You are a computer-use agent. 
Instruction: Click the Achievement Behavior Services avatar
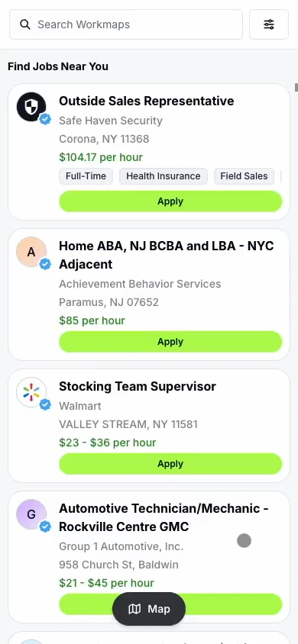[31, 252]
